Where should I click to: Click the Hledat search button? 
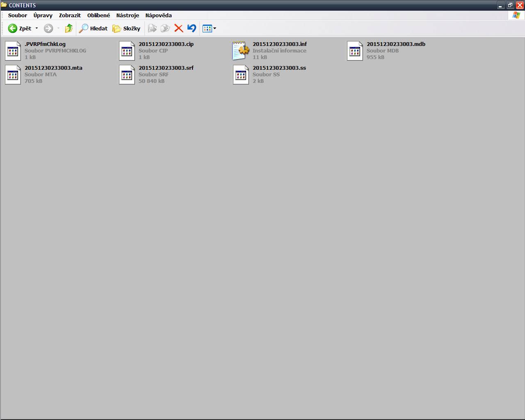tap(93, 28)
